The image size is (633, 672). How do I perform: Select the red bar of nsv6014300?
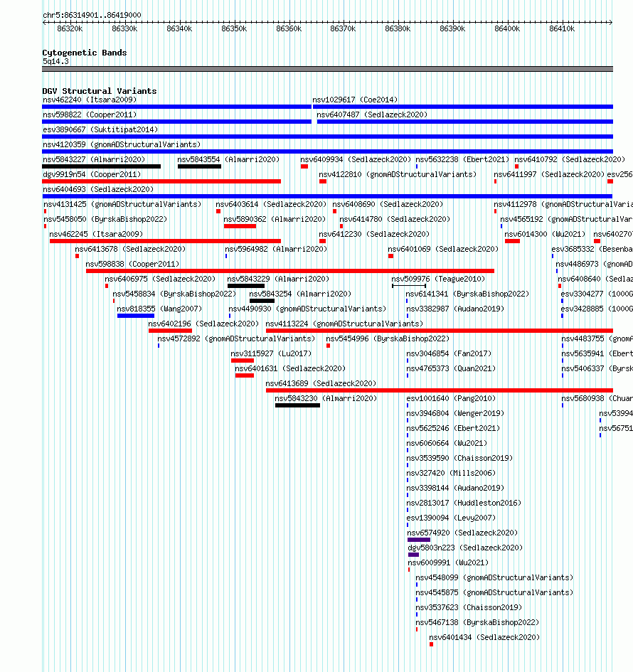(512, 241)
